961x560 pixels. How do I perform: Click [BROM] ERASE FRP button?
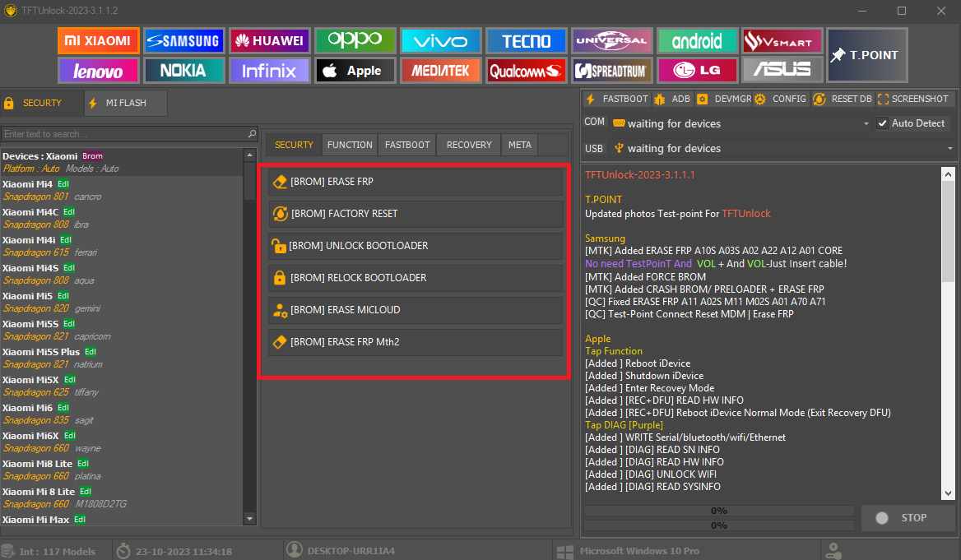click(415, 182)
